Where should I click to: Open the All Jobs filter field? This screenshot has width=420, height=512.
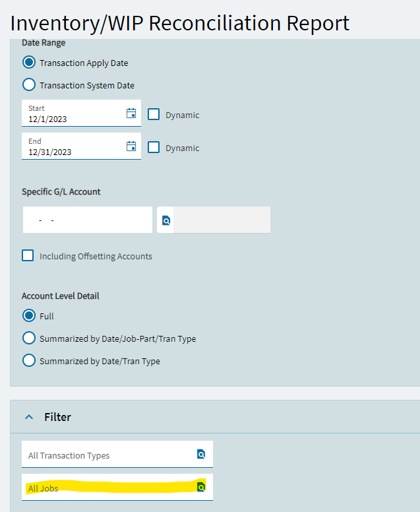click(109, 488)
